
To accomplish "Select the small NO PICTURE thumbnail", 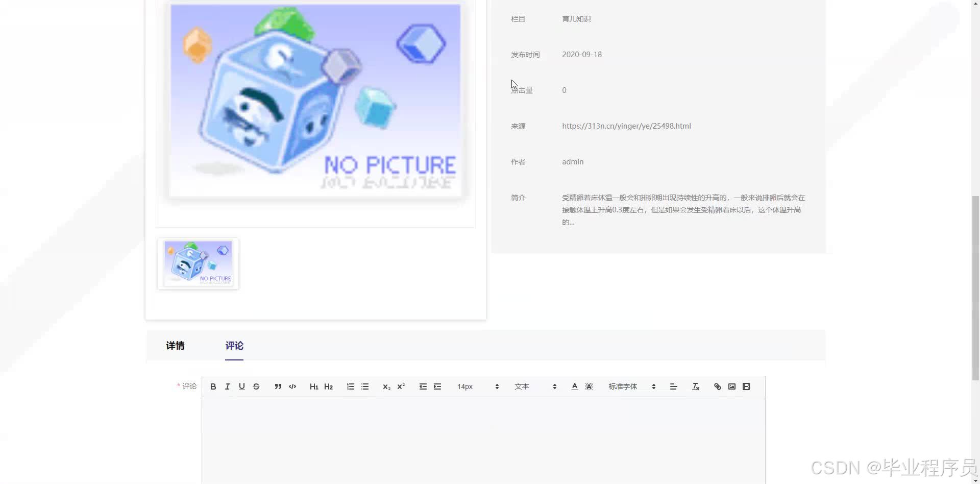I will 198,263.
